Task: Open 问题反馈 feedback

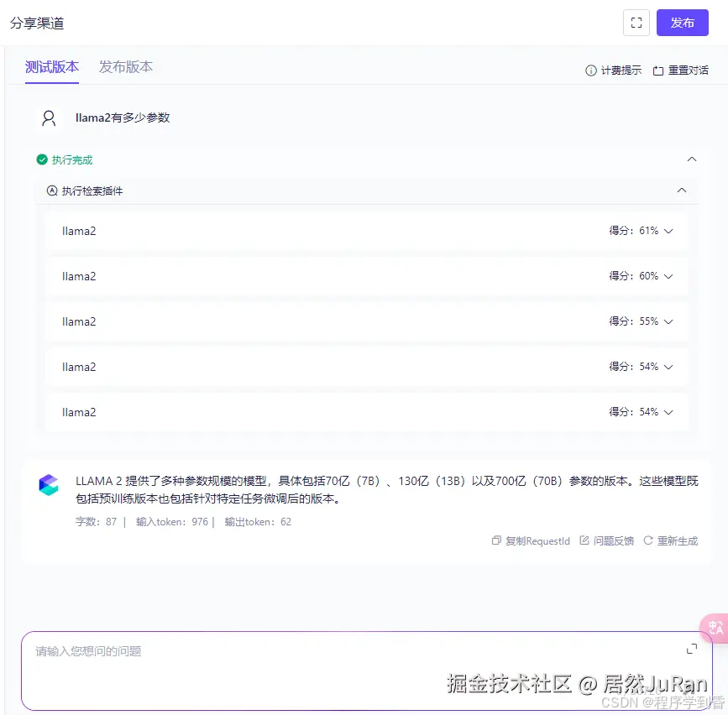Action: tap(607, 541)
